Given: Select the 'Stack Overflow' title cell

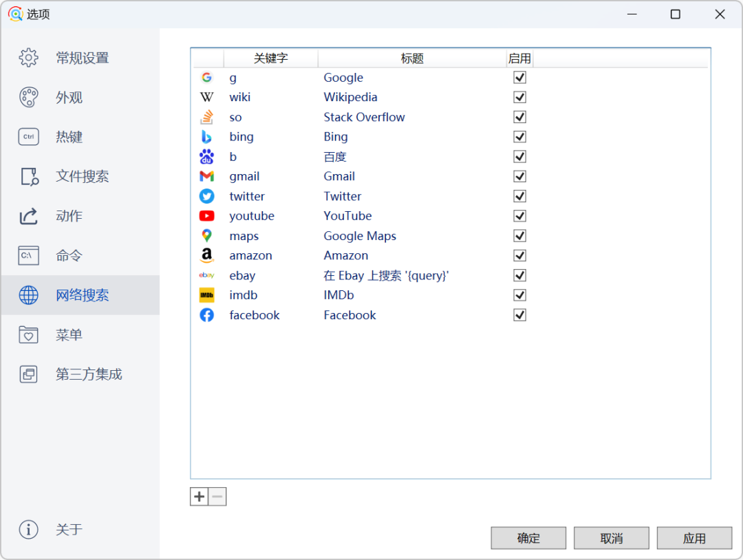Looking at the screenshot, I should (x=364, y=117).
